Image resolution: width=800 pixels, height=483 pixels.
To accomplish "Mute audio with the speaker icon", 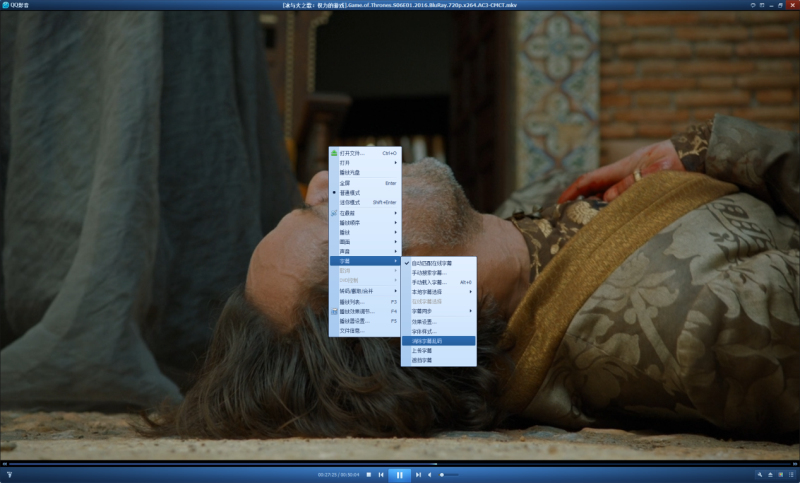I will 430,475.
